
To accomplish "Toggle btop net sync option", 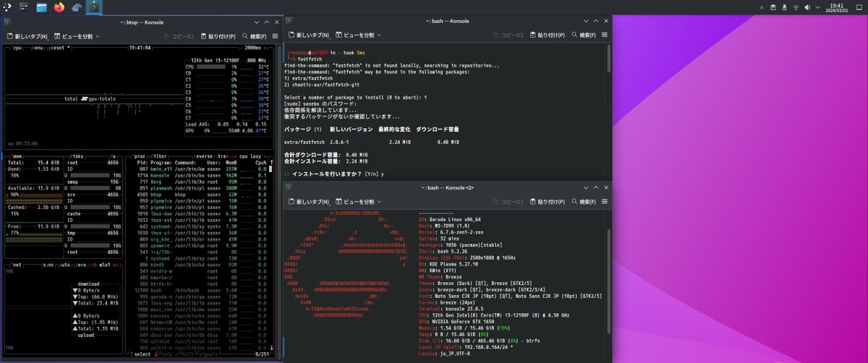I will pyautogui.click(x=49, y=265).
